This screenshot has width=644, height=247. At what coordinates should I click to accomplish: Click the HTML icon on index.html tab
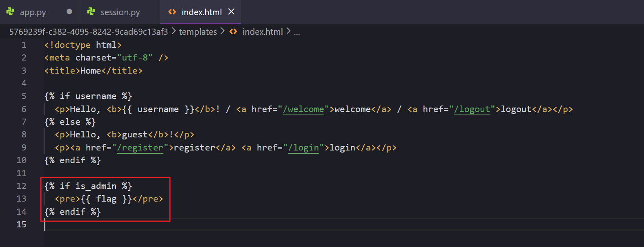(172, 12)
